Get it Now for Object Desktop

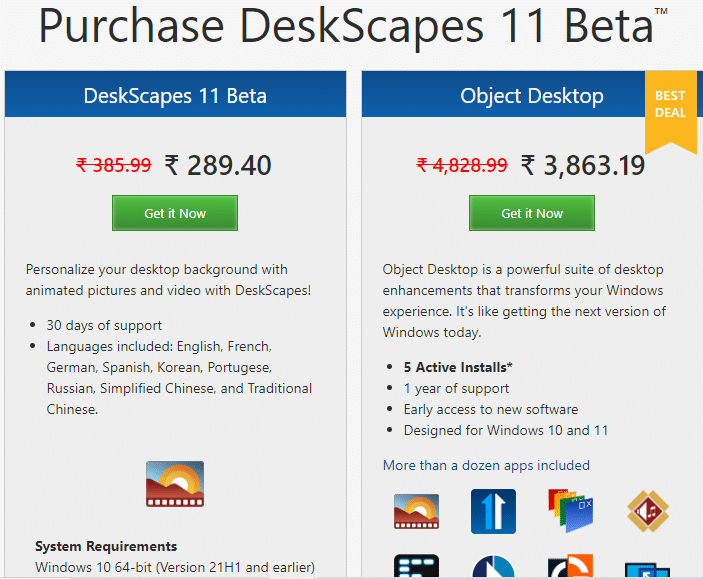532,213
